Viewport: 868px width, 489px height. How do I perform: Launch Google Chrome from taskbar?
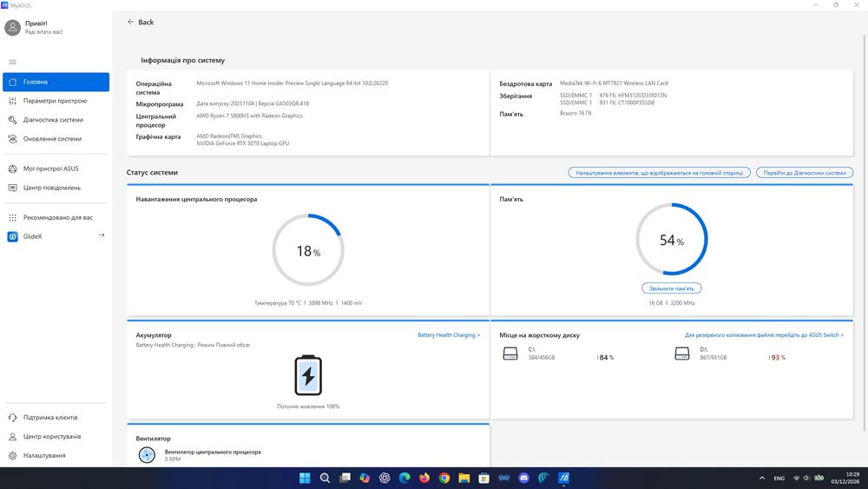coord(444,478)
